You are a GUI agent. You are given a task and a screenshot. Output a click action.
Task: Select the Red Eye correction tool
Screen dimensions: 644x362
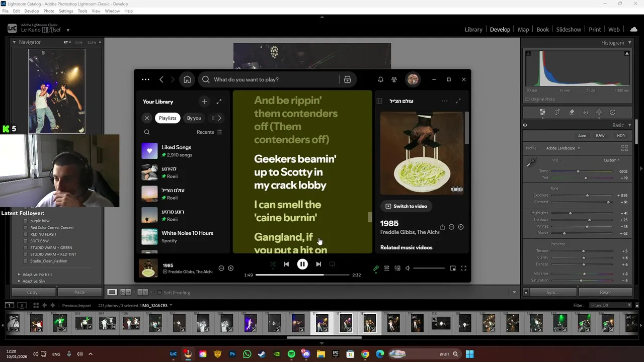tap(586, 112)
